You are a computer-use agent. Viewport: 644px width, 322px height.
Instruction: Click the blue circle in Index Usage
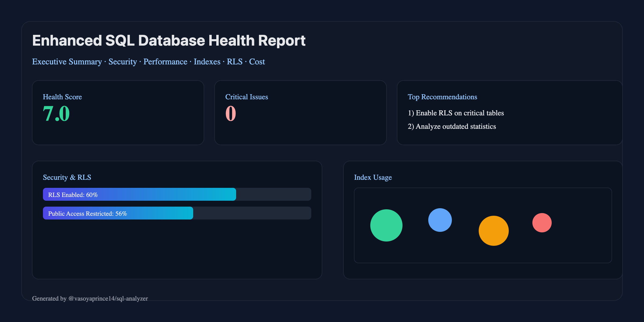coord(440,220)
